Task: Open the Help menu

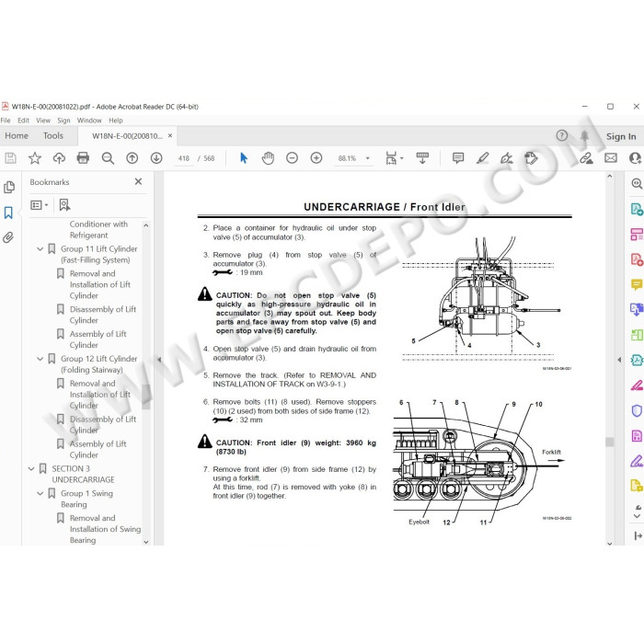Action: [116, 121]
